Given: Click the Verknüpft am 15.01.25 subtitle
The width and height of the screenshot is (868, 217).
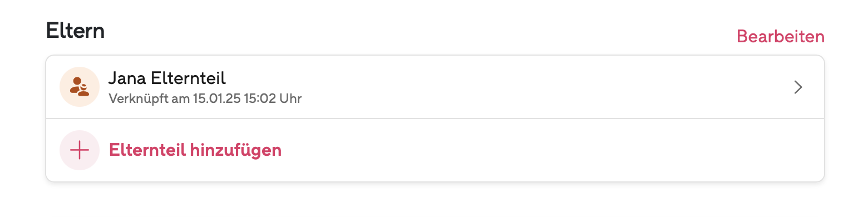Looking at the screenshot, I should pos(205,100).
